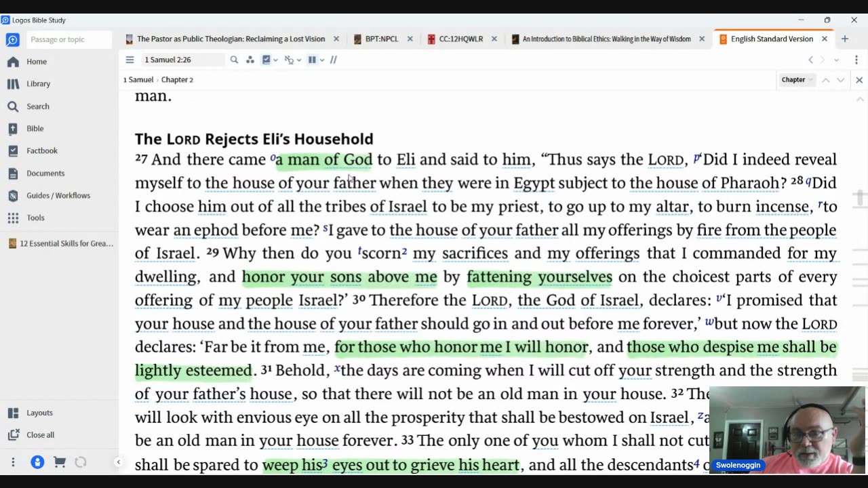Open the Layouts icon
Viewport: 868px width, 488px height.
(x=13, y=413)
